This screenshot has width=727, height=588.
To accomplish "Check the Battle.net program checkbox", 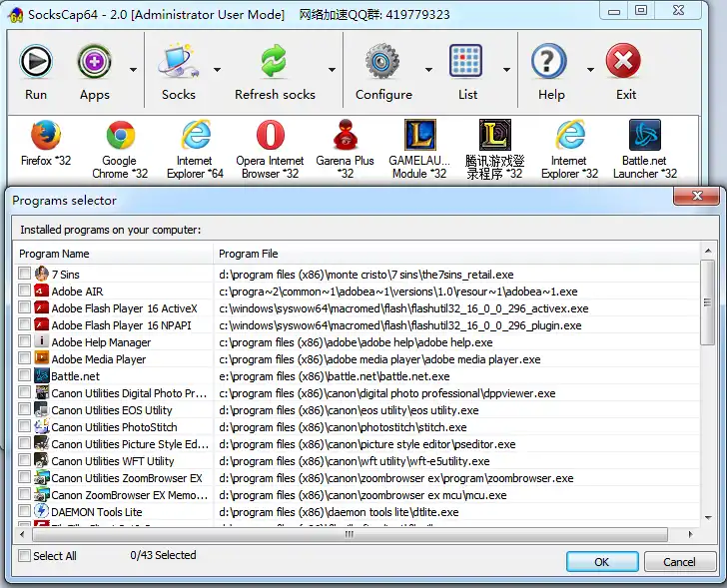I will click(x=24, y=375).
